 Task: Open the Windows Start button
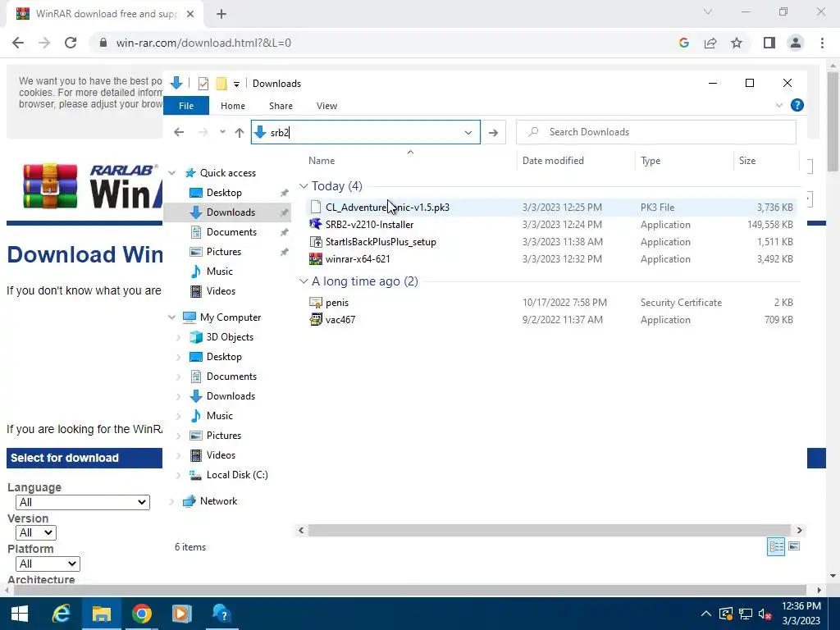tap(20, 614)
